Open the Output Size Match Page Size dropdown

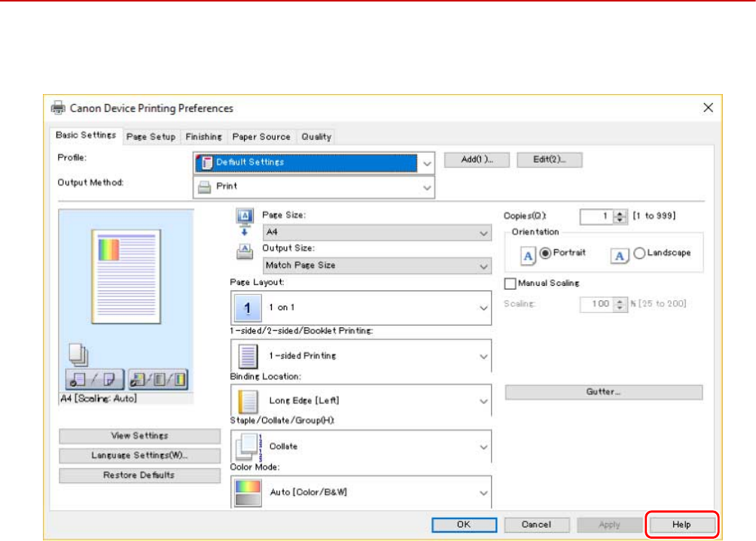pyautogui.click(x=377, y=266)
